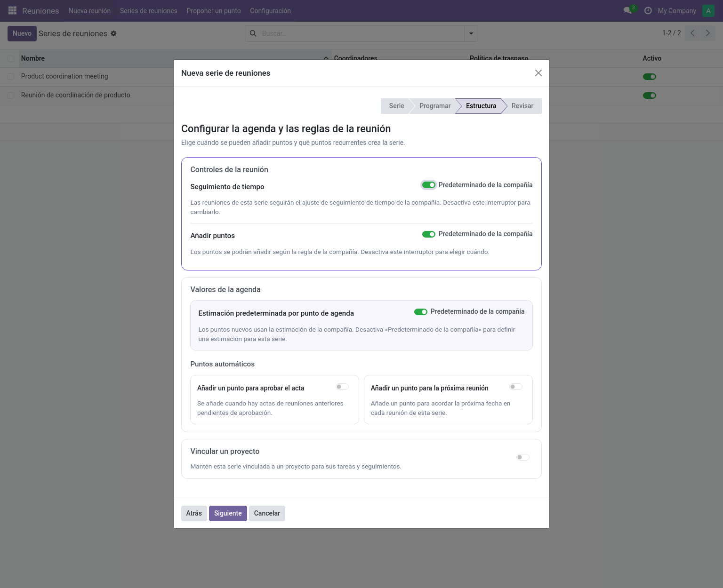
Task: Go to the Serie wizard step
Action: [x=396, y=106]
